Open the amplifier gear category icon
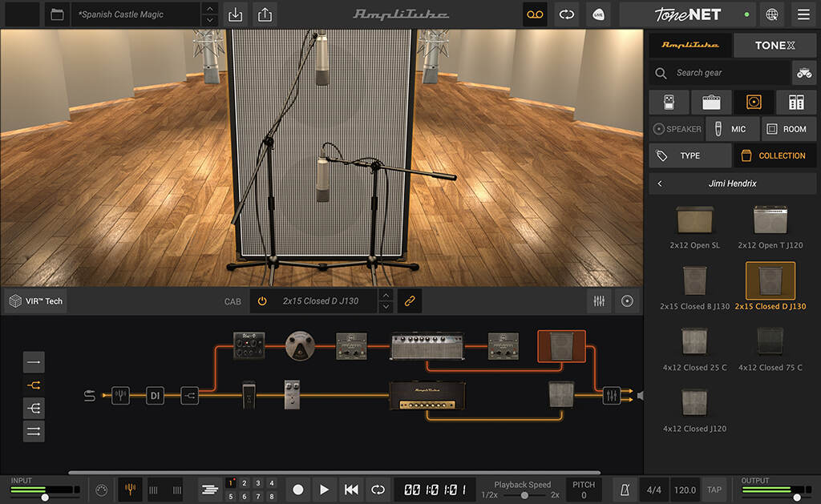The width and height of the screenshot is (821, 504). point(711,101)
